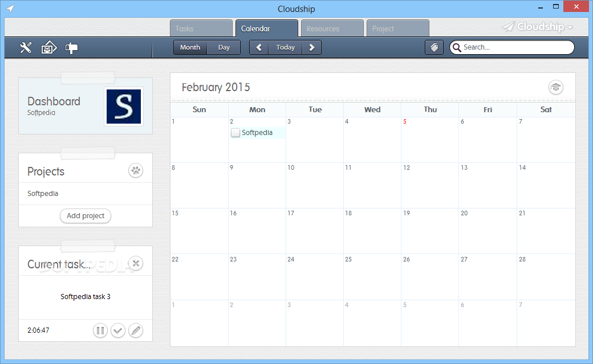Open the Tasks tab
The width and height of the screenshot is (593, 364).
click(x=201, y=28)
